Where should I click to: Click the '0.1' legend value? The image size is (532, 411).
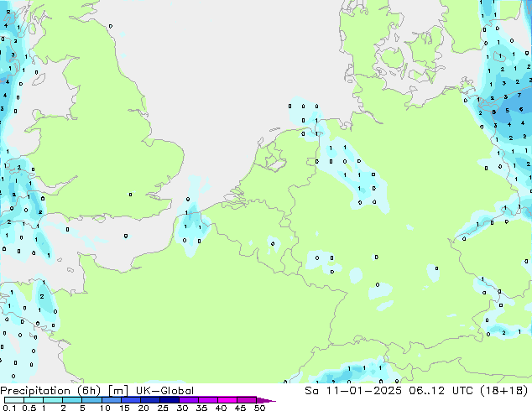(x=9, y=408)
